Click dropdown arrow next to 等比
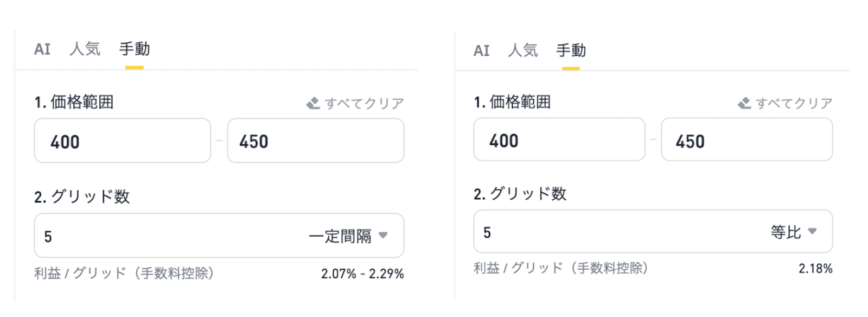868x317 pixels. coord(812,231)
